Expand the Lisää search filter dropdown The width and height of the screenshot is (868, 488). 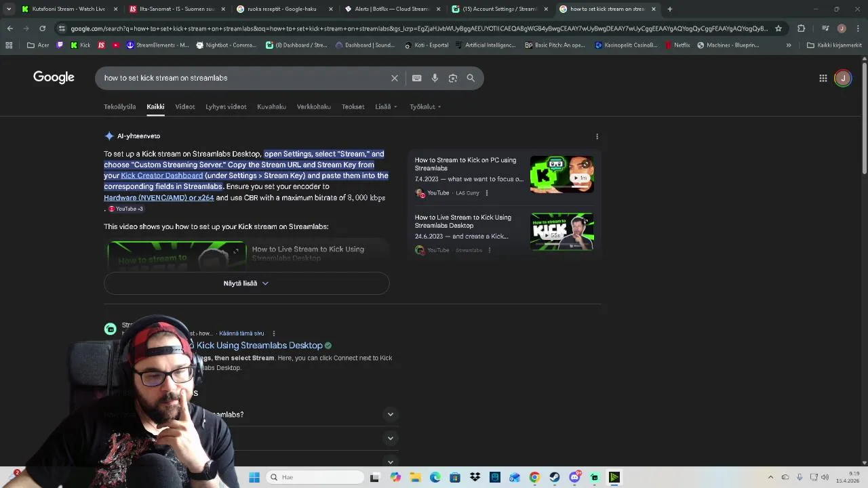[386, 106]
